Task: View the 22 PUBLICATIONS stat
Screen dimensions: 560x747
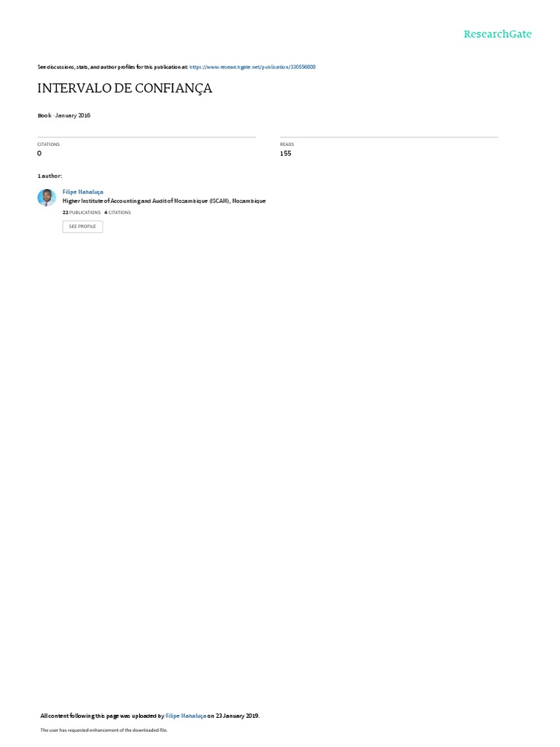Action: pos(82,212)
